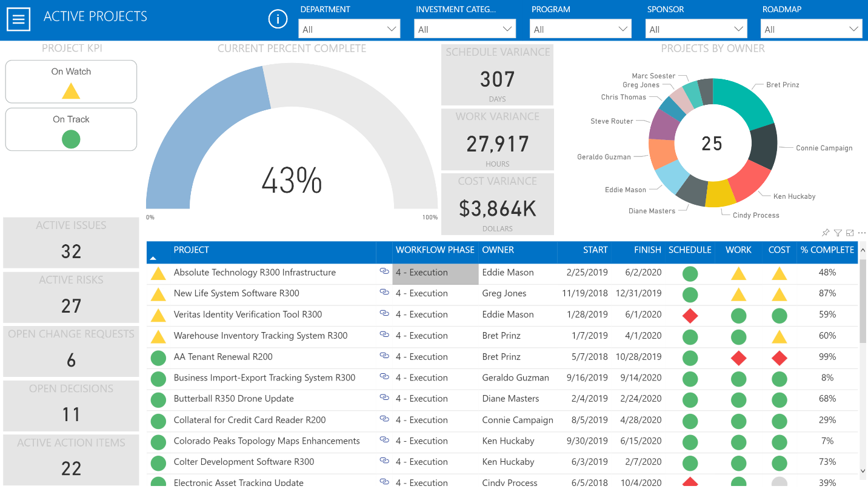Click the '99%' complete value in the table
Image resolution: width=868 pixels, height=489 pixels.
pyautogui.click(x=827, y=357)
